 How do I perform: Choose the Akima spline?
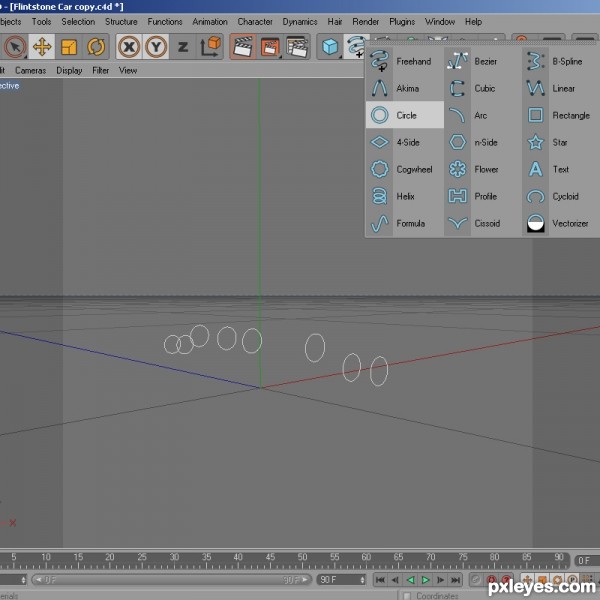coord(405,88)
